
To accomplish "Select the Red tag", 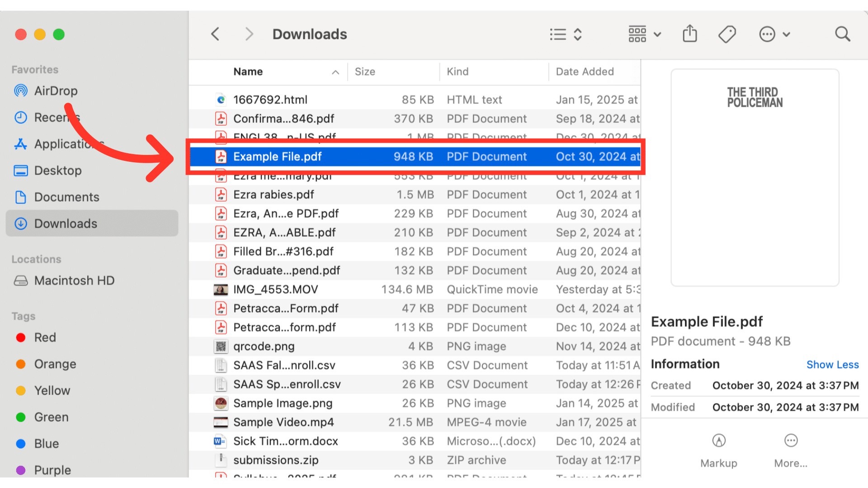I will [92, 338].
